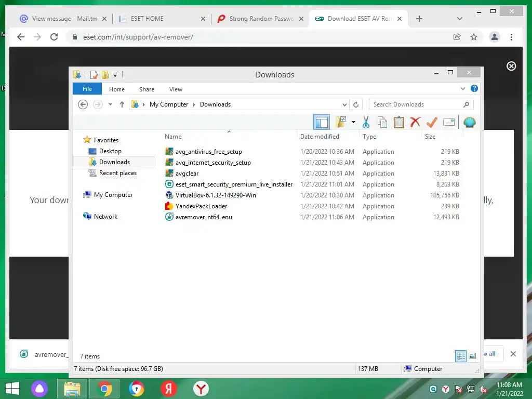Image resolution: width=532 pixels, height=399 pixels.
Task: Select Recent places in navigation pane
Action: pos(118,172)
